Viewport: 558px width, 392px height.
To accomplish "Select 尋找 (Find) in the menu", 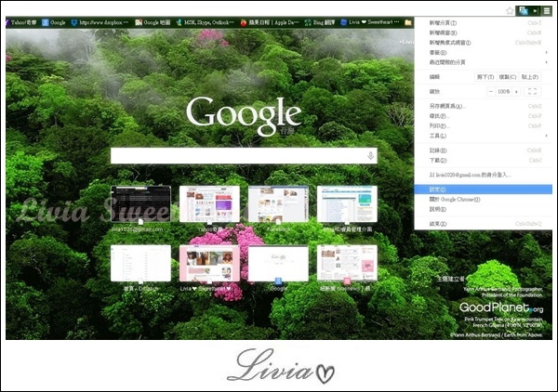I will tap(484, 116).
